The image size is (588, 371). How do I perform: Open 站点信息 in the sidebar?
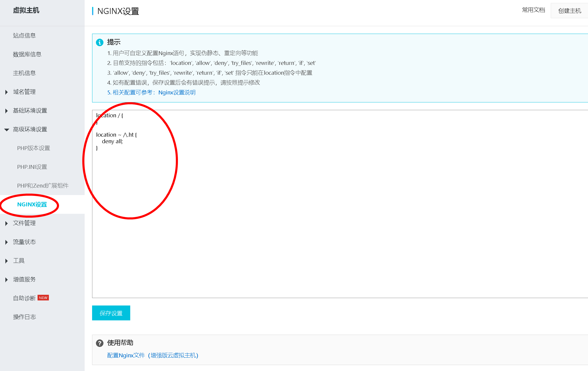point(24,35)
